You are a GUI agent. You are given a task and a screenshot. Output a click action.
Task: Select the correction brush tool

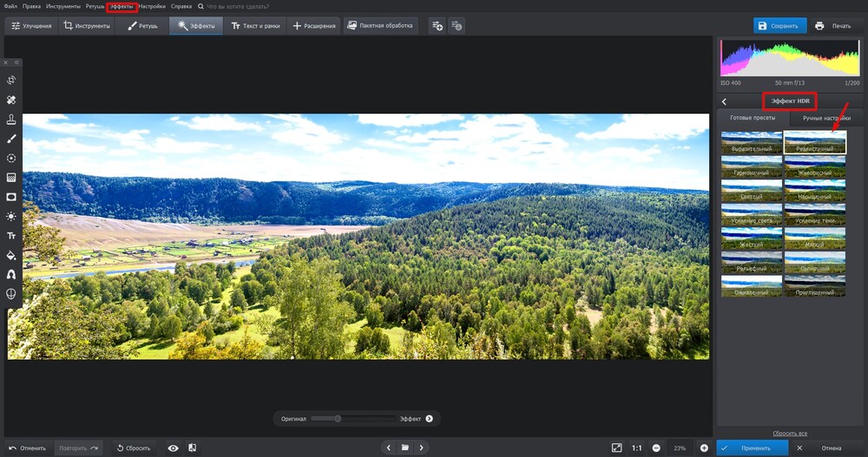(11, 139)
